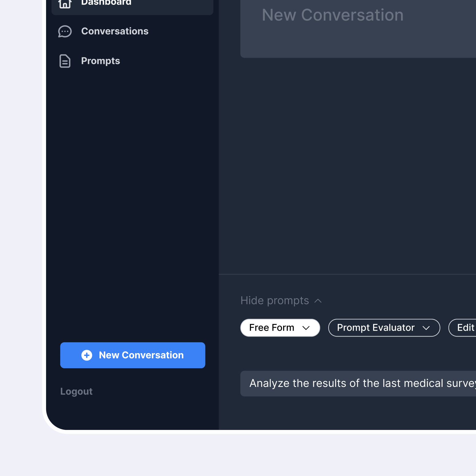Click the New Conversation title field

click(358, 29)
